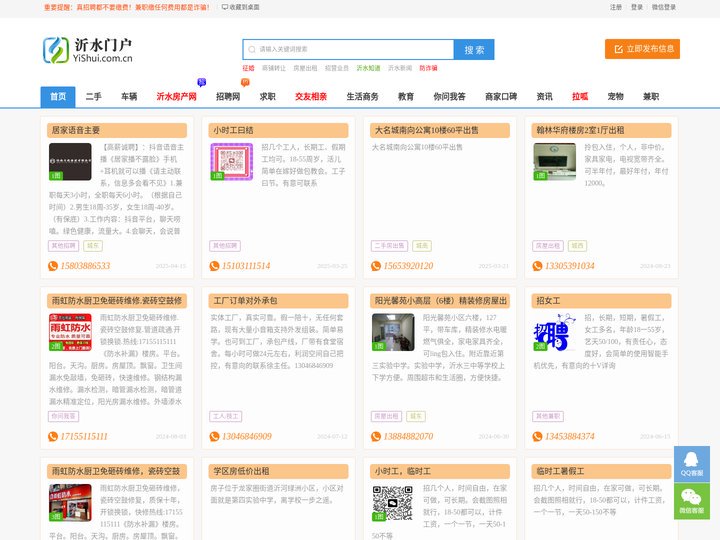The height and width of the screenshot is (540, 720).
Task: Open the 微信客服 floating button
Action: pos(692,501)
